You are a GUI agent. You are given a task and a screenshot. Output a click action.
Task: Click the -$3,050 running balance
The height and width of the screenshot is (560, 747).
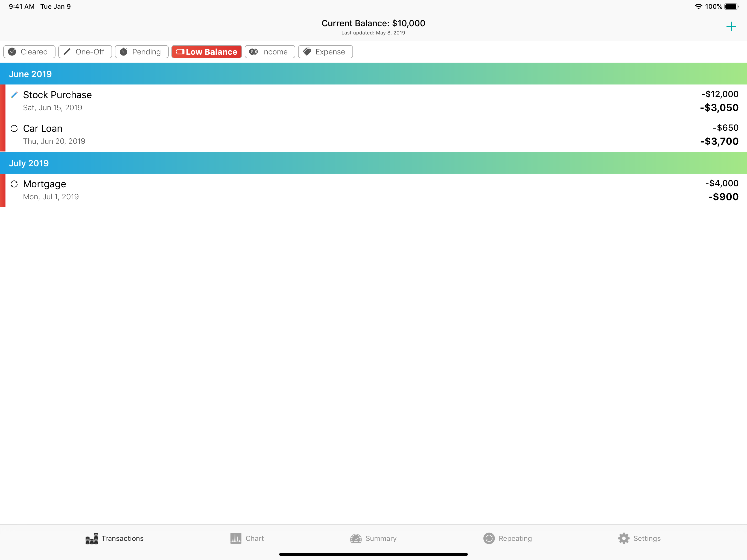point(719,108)
